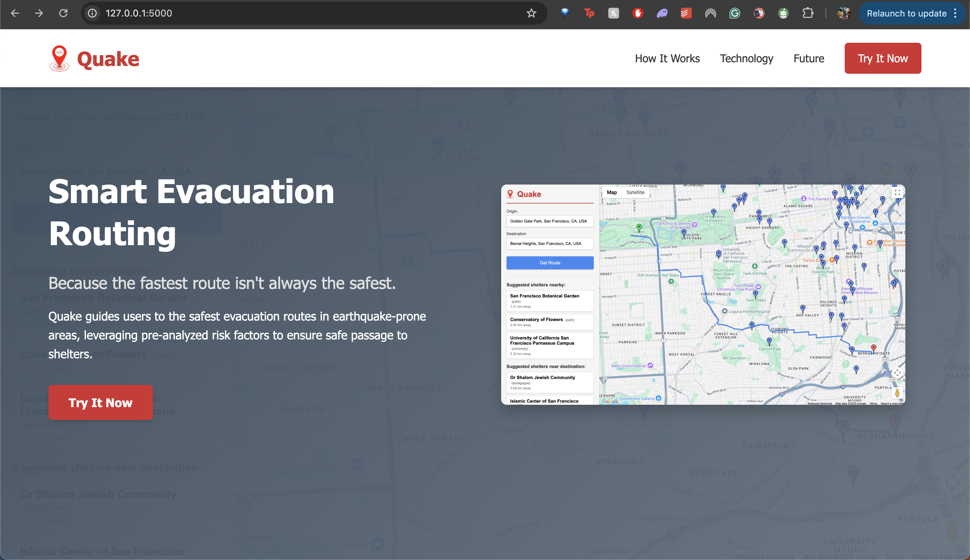The height and width of the screenshot is (560, 970).
Task: Click Relaunch to update
Action: coord(906,13)
